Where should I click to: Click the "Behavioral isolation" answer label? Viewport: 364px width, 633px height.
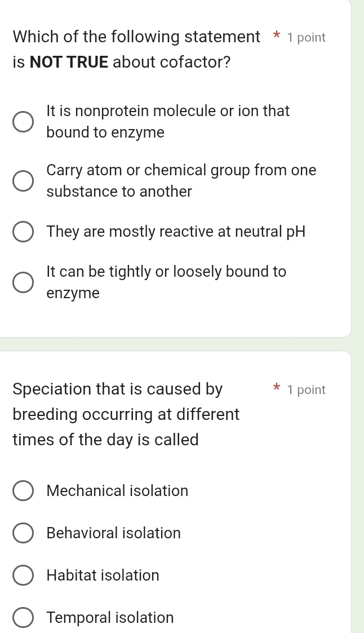coord(114,533)
